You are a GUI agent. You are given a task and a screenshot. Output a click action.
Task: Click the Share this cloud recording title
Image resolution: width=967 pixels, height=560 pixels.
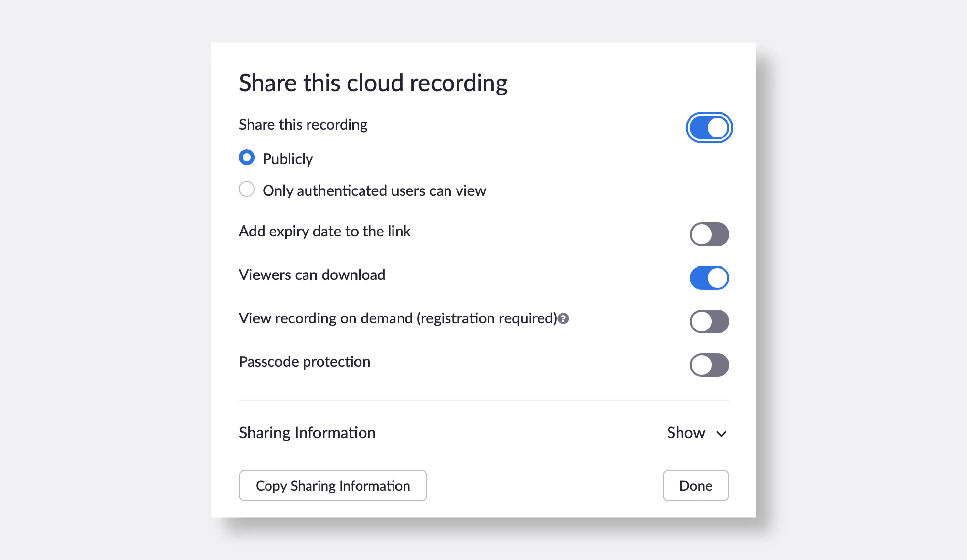click(373, 83)
